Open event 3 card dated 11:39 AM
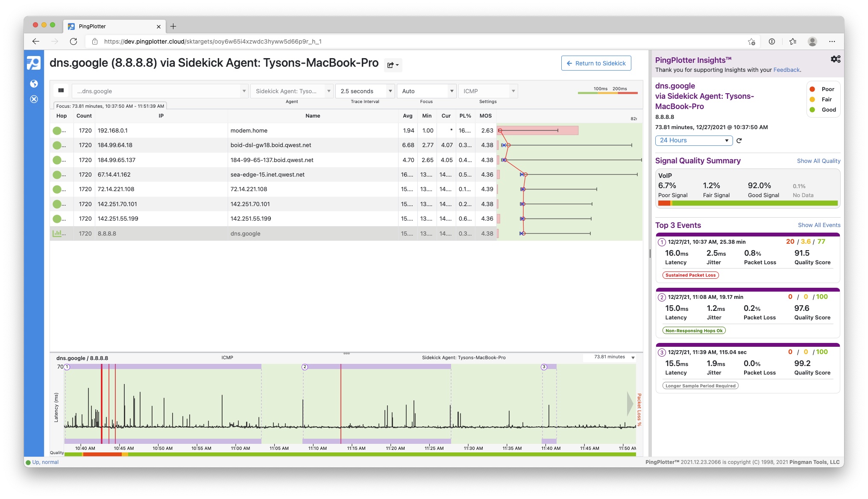The height and width of the screenshot is (499, 868). (x=748, y=368)
